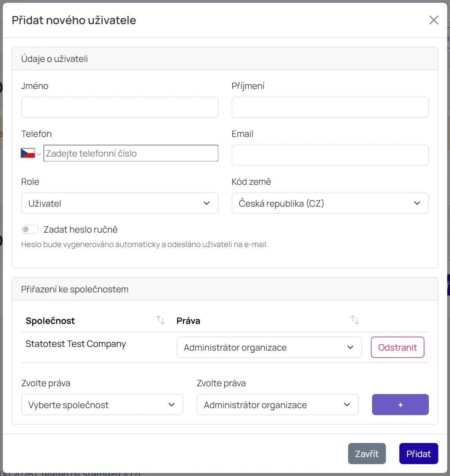Change rights for Statotest Test Company row
The width and height of the screenshot is (450, 476).
tap(269, 347)
